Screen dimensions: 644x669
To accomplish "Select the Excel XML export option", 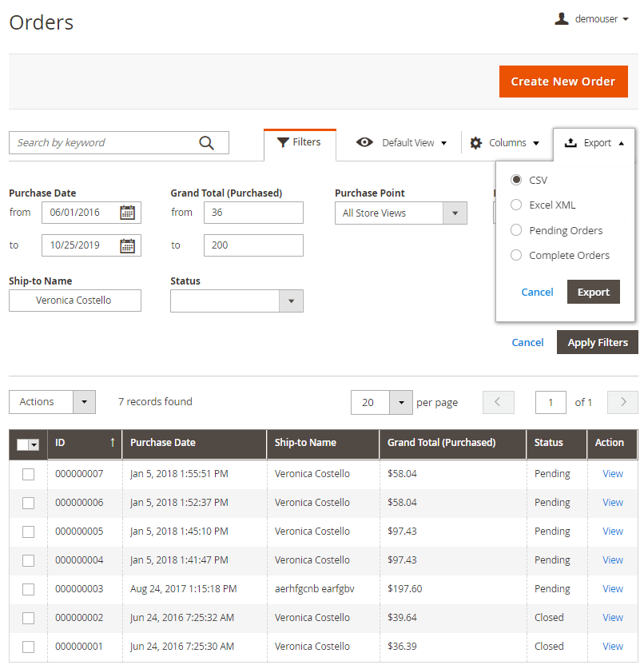I will [516, 205].
